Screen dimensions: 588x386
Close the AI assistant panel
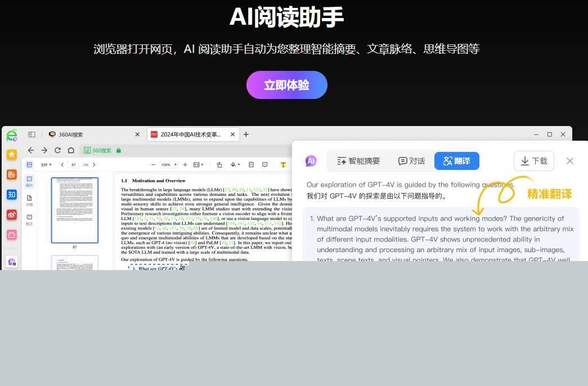[569, 161]
